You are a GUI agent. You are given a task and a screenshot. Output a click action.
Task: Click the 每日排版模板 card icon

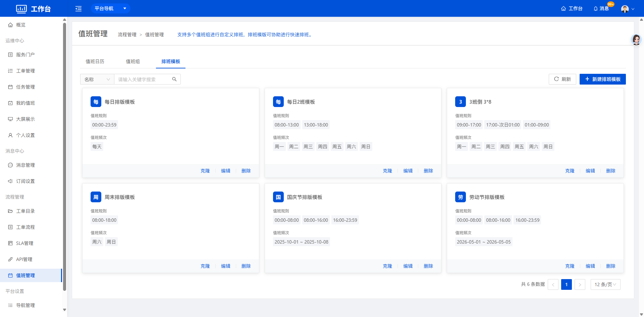96,102
